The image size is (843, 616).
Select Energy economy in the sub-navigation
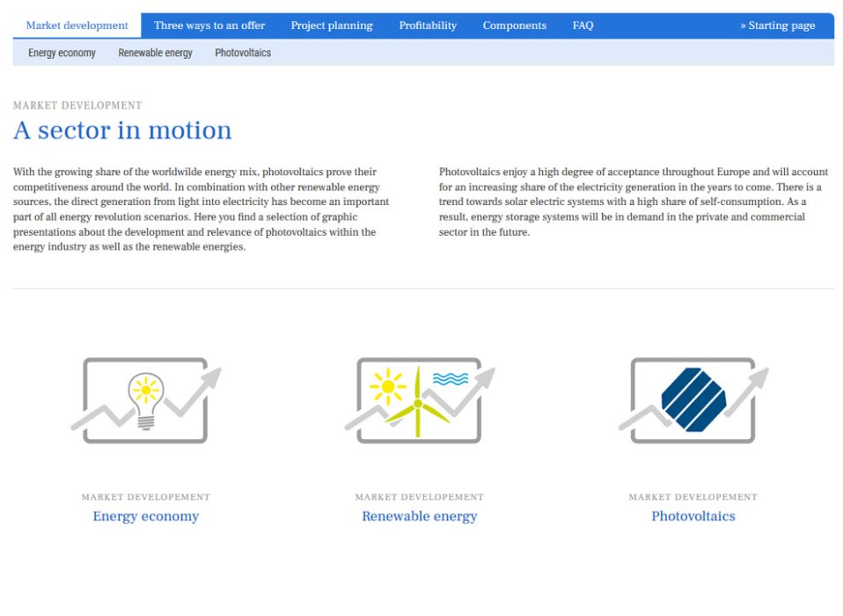click(x=62, y=53)
